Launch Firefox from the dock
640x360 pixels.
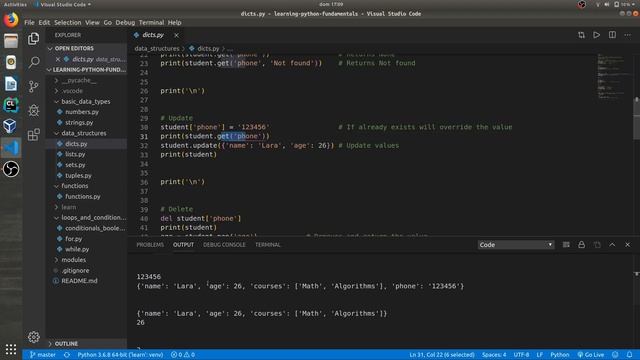point(11,20)
